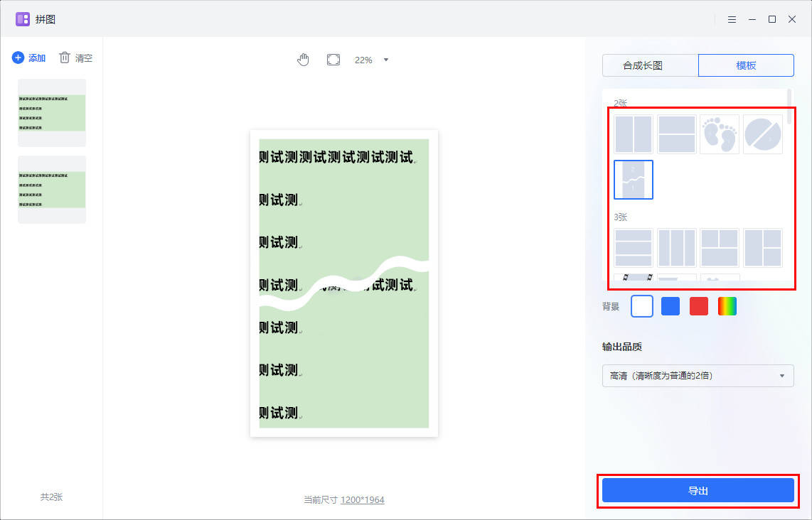812x520 pixels.
Task: Choose the blue background option
Action: pos(670,305)
